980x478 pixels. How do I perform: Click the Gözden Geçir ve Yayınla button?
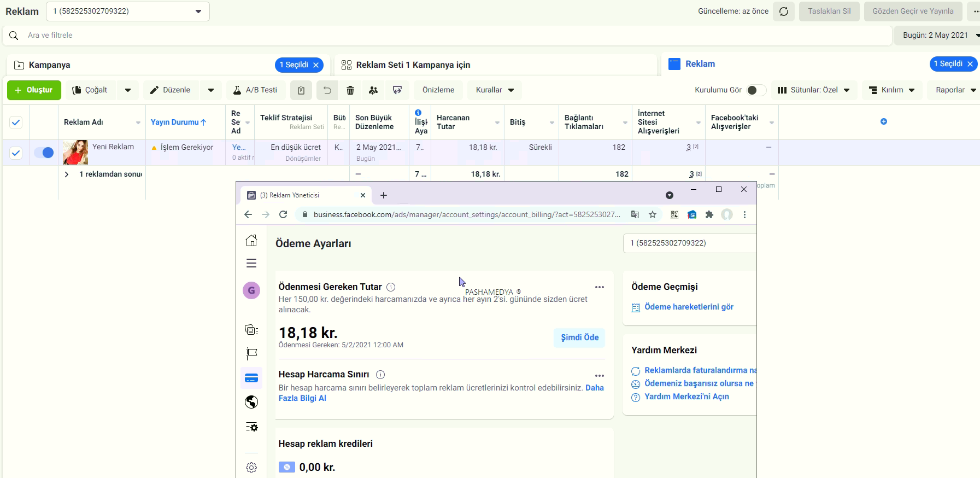pos(913,11)
